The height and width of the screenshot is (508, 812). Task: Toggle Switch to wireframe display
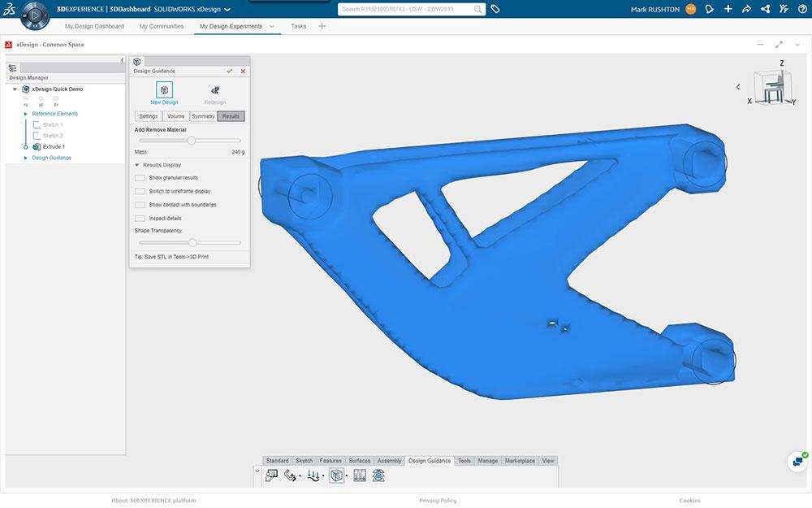point(140,191)
